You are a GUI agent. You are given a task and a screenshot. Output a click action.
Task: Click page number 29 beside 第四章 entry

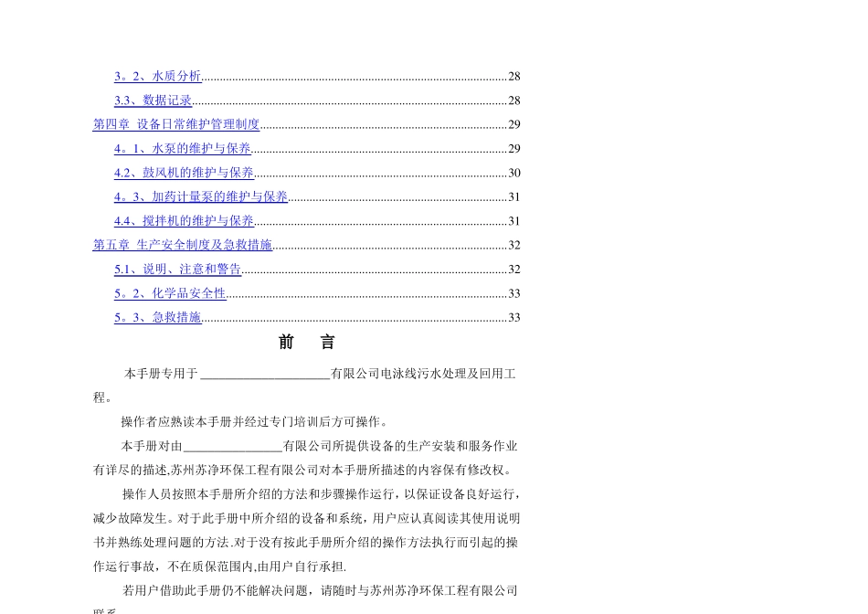coord(514,124)
